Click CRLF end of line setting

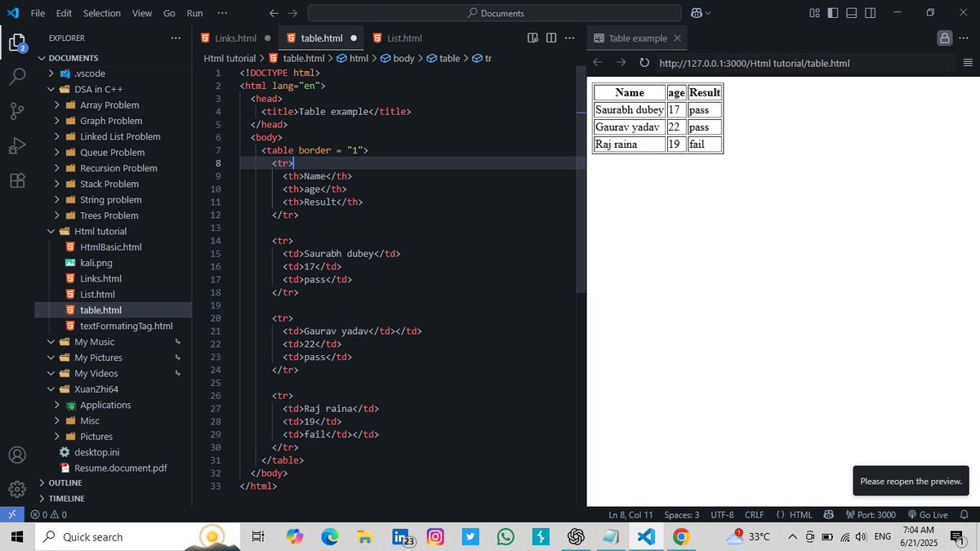754,515
